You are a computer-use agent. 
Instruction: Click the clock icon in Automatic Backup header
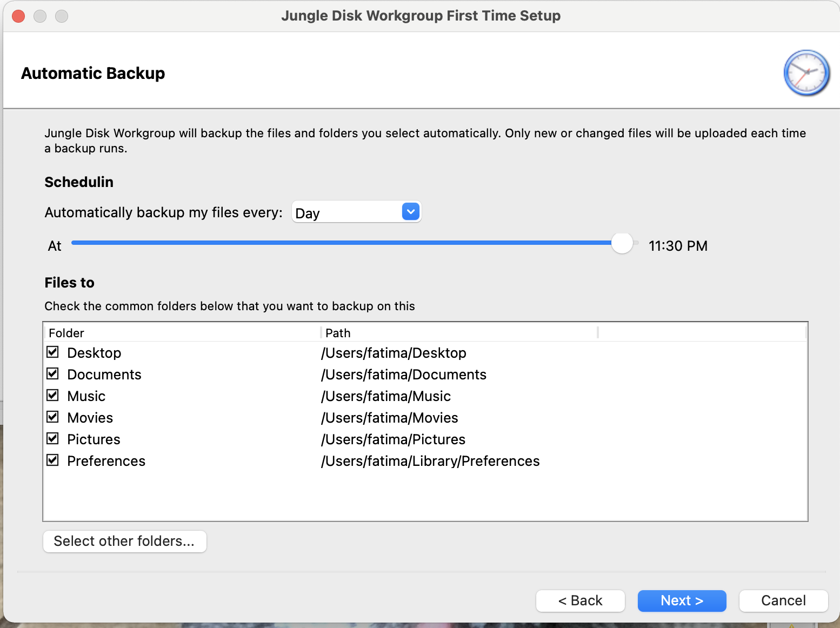click(x=806, y=73)
